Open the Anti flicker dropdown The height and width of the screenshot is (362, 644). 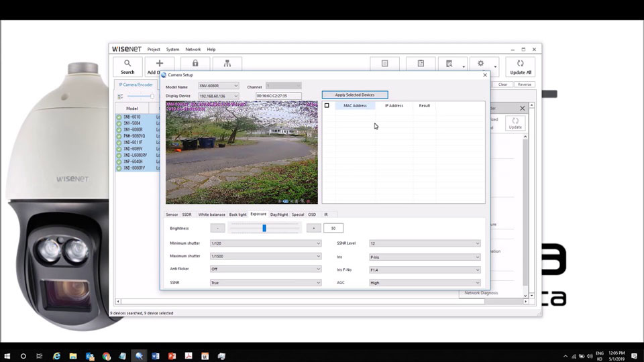click(x=266, y=269)
